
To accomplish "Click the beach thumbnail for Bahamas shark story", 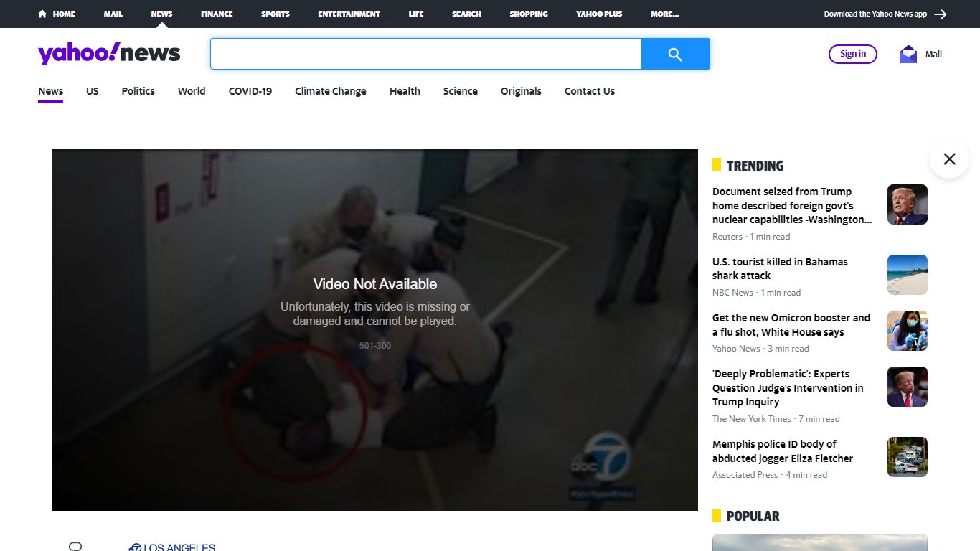I will pyautogui.click(x=908, y=275).
